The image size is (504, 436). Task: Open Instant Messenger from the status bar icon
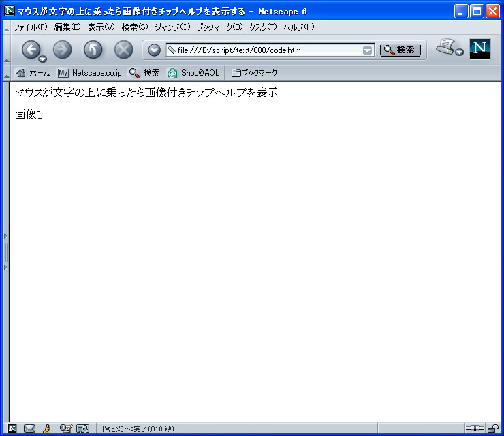47,429
